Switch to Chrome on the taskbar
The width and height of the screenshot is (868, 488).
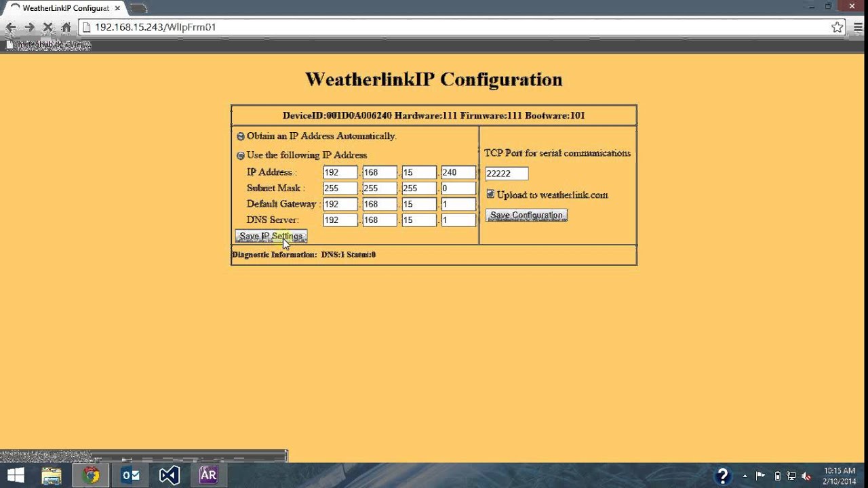pos(91,475)
